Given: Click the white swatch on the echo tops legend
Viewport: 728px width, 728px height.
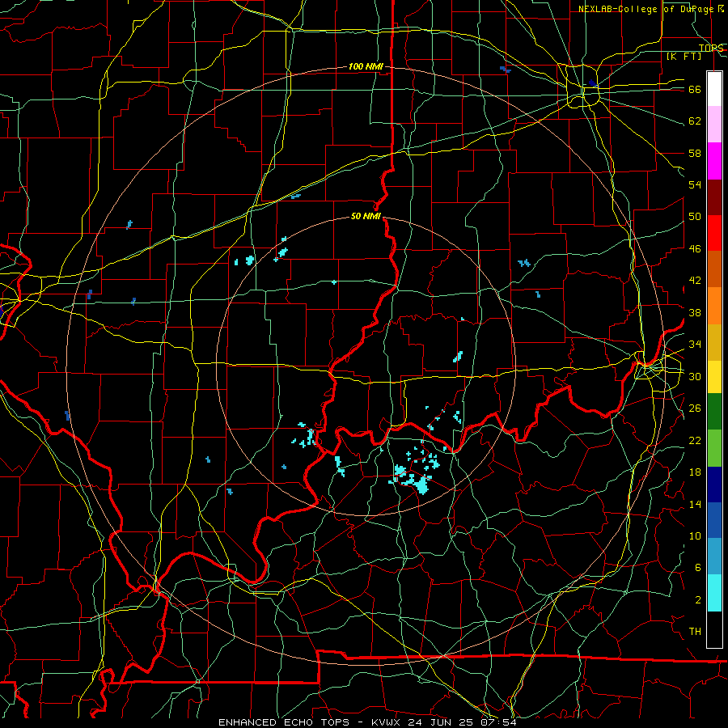Looking at the screenshot, I should [x=714, y=89].
